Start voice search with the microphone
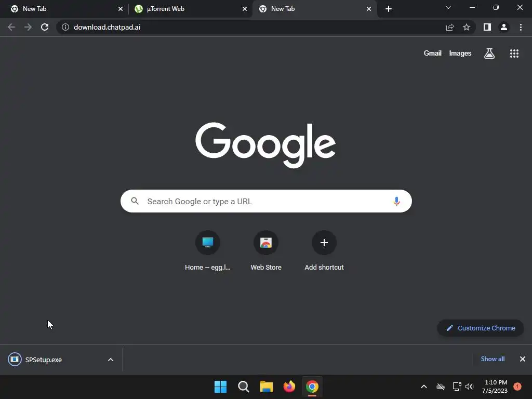This screenshot has width=532, height=399. click(x=396, y=201)
